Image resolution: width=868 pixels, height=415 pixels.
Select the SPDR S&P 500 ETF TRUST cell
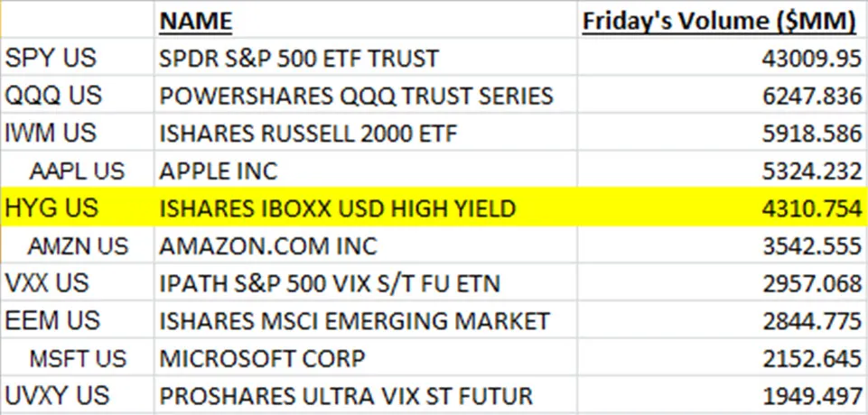click(x=299, y=59)
